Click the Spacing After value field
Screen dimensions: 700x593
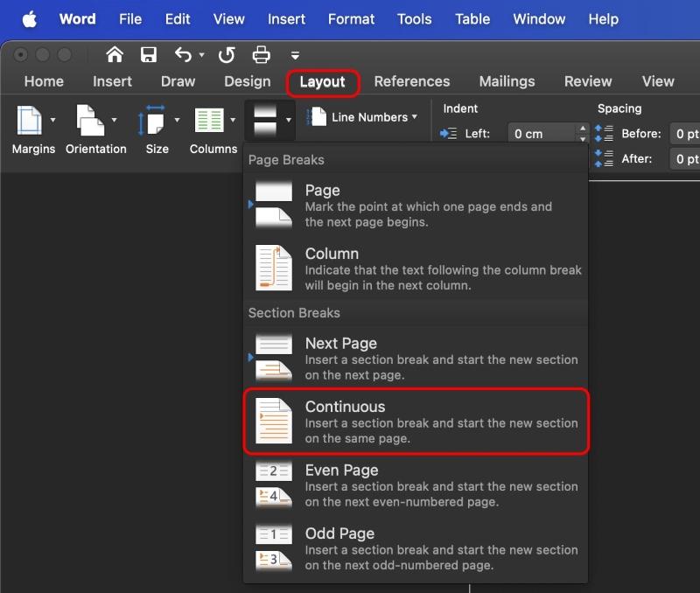(x=685, y=158)
